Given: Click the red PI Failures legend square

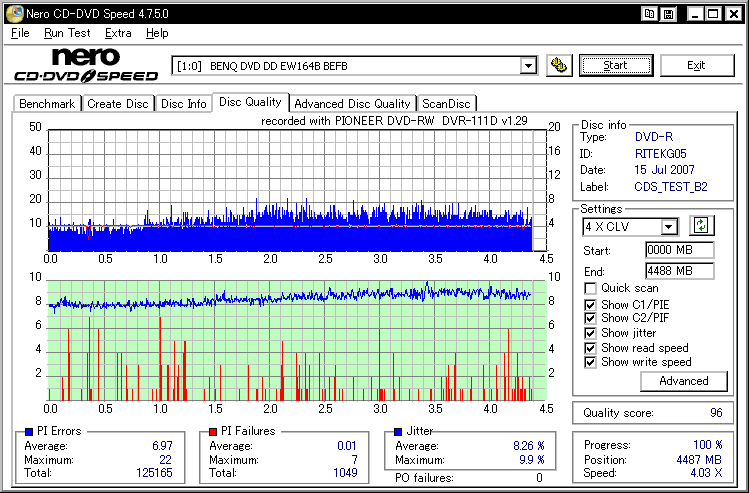Looking at the screenshot, I should click(213, 432).
